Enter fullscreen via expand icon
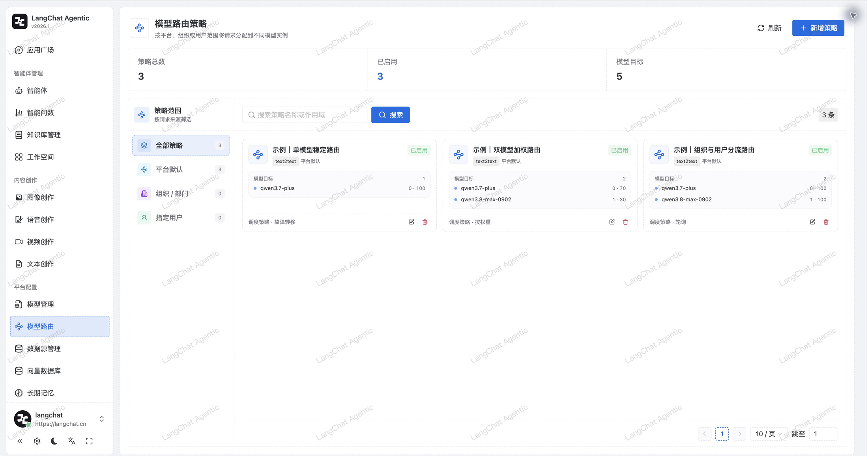Screen dimensions: 868x456 pyautogui.click(x=89, y=441)
